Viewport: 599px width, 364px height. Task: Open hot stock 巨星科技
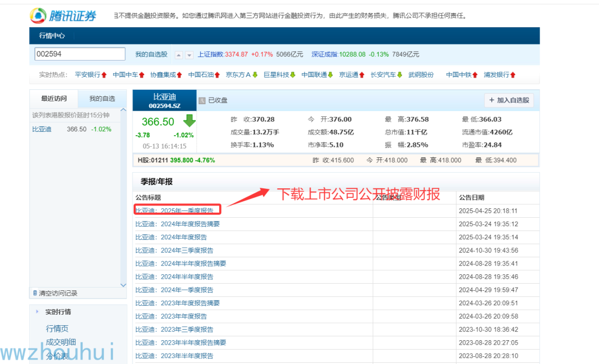pyautogui.click(x=277, y=75)
